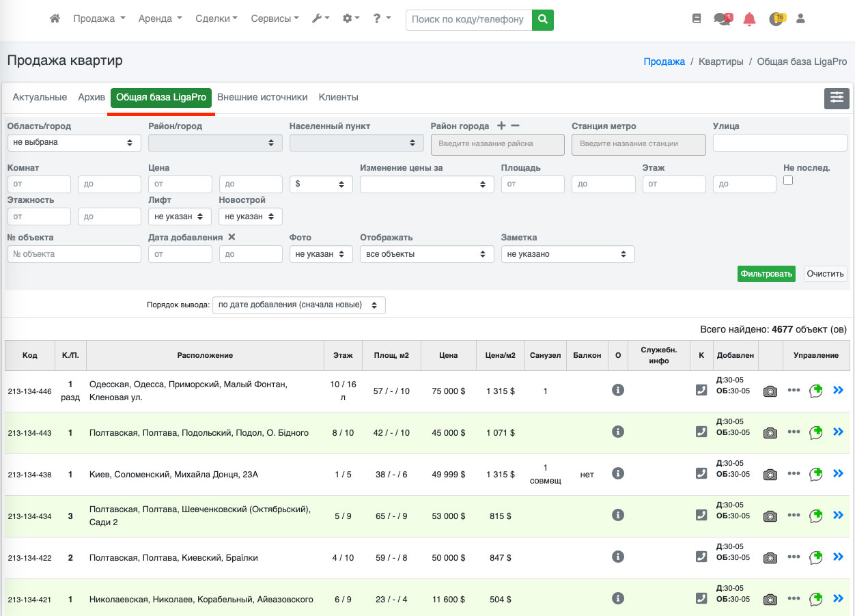Open the 'Лифт' dropdown

pos(180,216)
